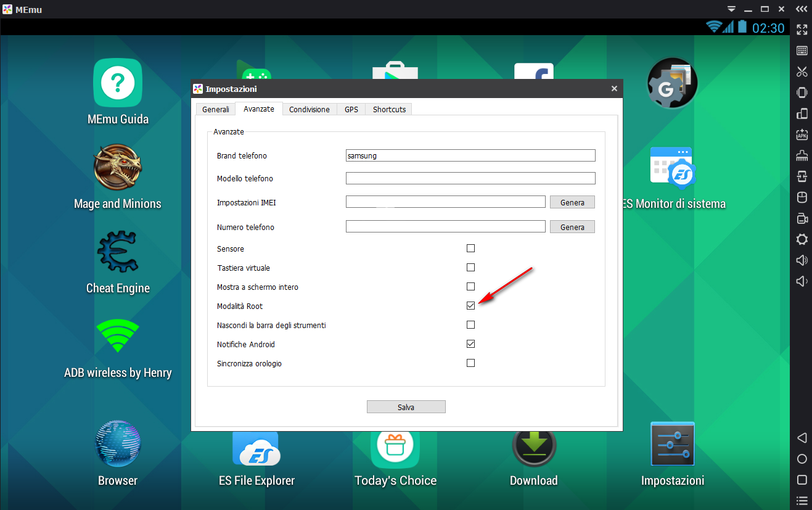Click the Numero telefono input field
The width and height of the screenshot is (812, 510).
pyautogui.click(x=446, y=226)
